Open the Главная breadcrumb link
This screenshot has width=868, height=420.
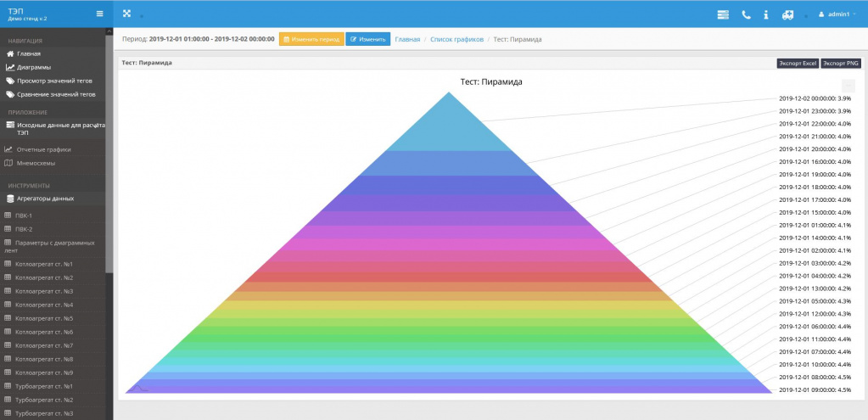tap(407, 40)
